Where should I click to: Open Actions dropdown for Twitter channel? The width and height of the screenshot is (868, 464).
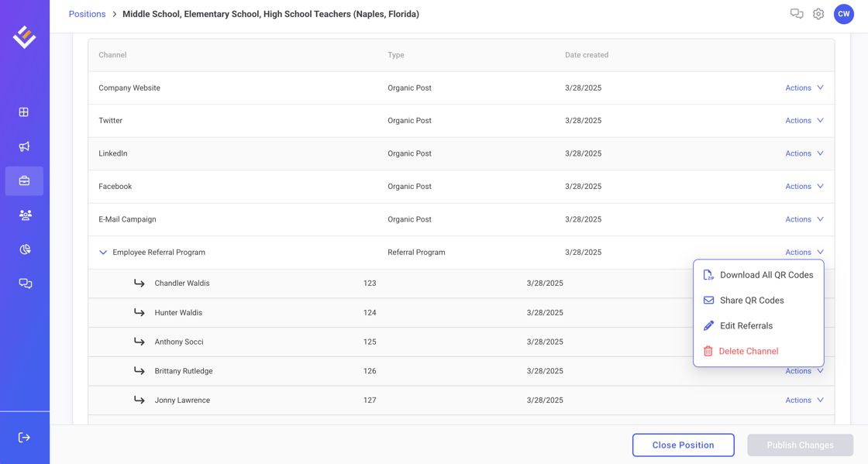(804, 121)
